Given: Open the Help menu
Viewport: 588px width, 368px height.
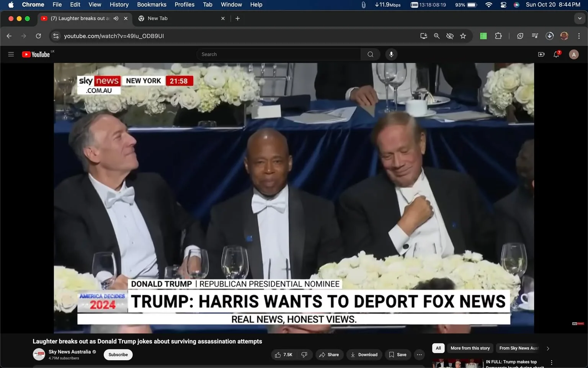Looking at the screenshot, I should click(256, 5).
